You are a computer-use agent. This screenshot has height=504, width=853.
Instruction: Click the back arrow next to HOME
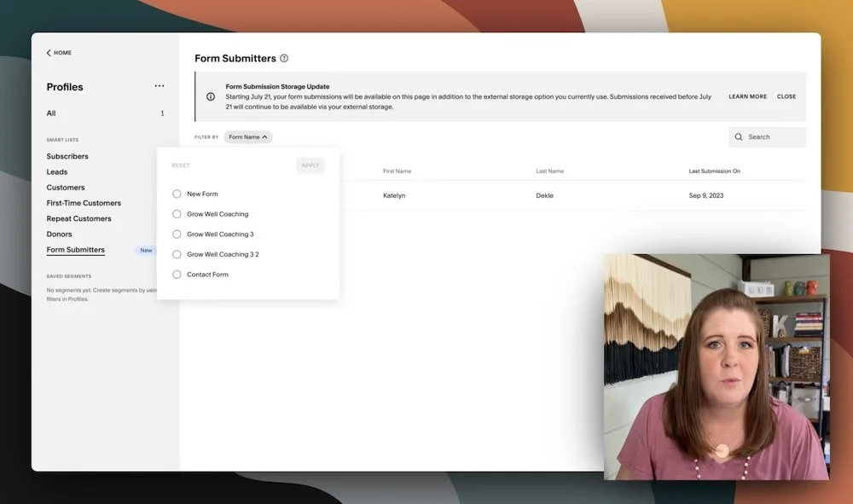[49, 52]
